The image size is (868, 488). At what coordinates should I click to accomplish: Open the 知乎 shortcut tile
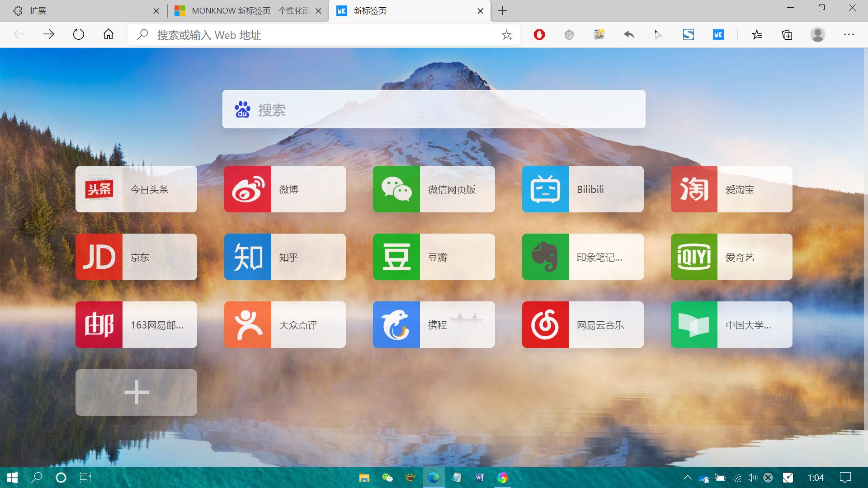pos(284,257)
